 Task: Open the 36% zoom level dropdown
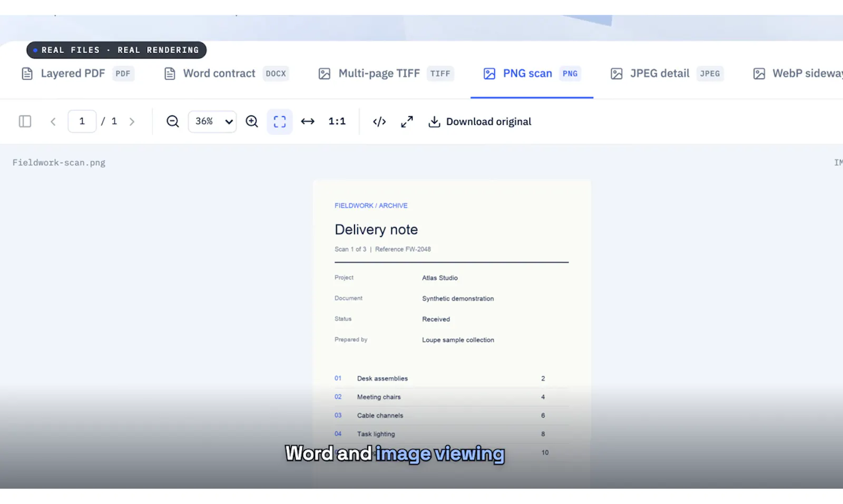pos(212,122)
